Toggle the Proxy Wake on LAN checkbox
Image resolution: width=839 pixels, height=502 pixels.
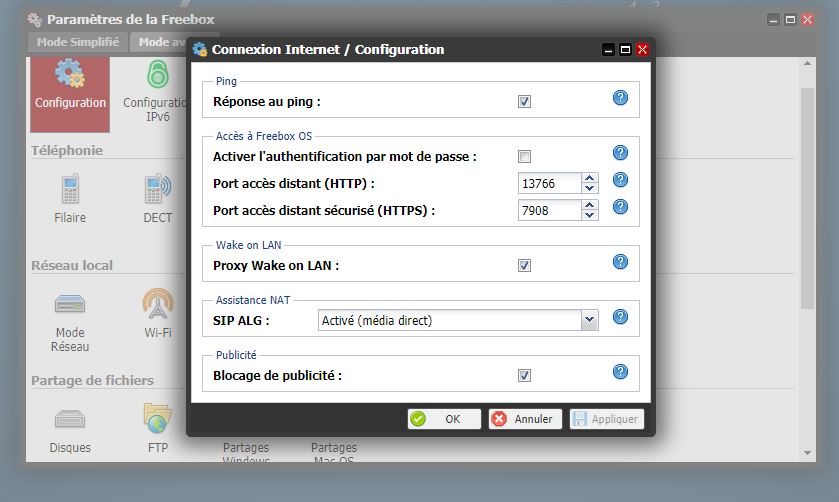(524, 266)
